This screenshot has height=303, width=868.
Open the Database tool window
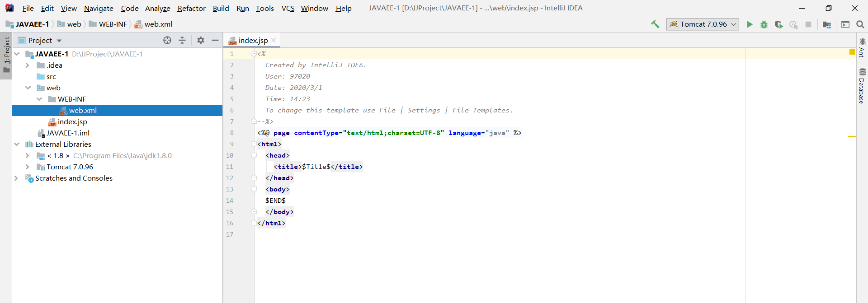862,86
